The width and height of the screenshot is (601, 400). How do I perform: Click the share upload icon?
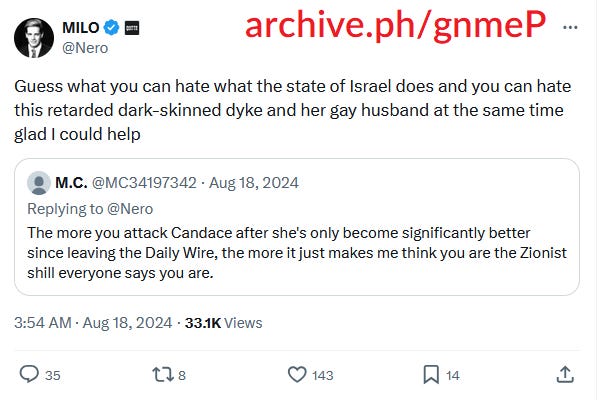[565, 374]
